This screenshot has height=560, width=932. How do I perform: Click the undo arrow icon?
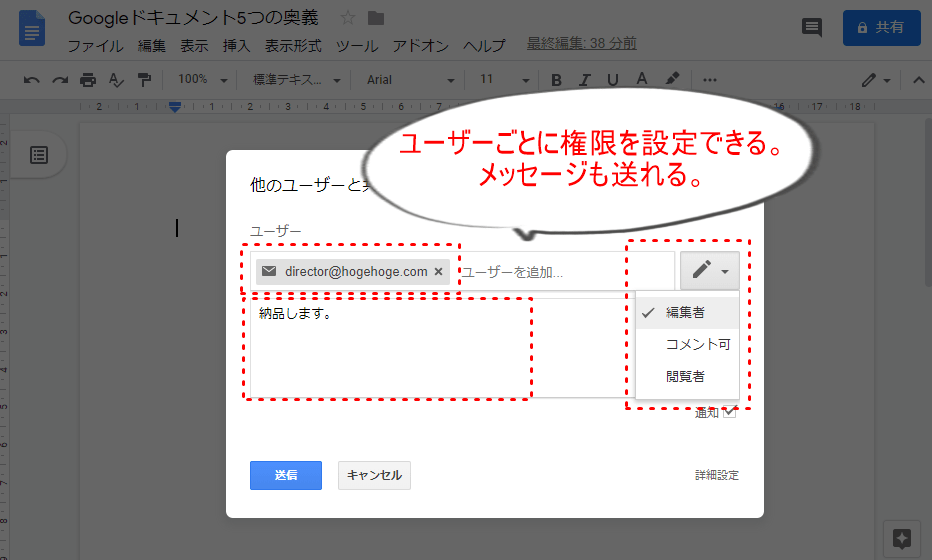[x=32, y=80]
